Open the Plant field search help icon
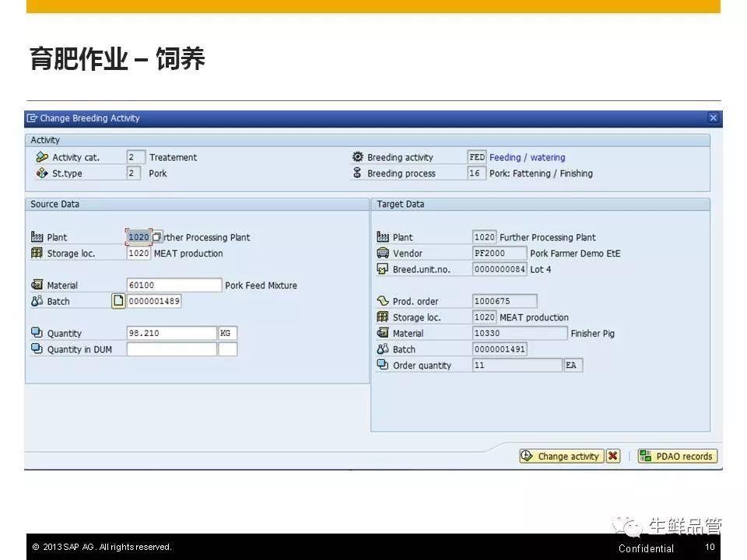This screenshot has height=560, width=747. click(x=157, y=237)
